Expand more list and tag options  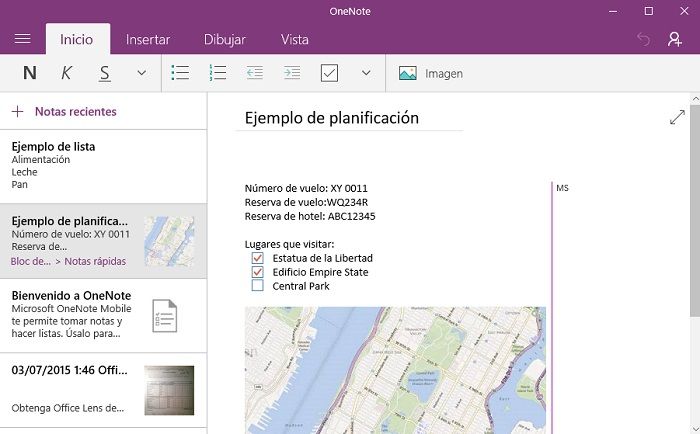pos(366,73)
